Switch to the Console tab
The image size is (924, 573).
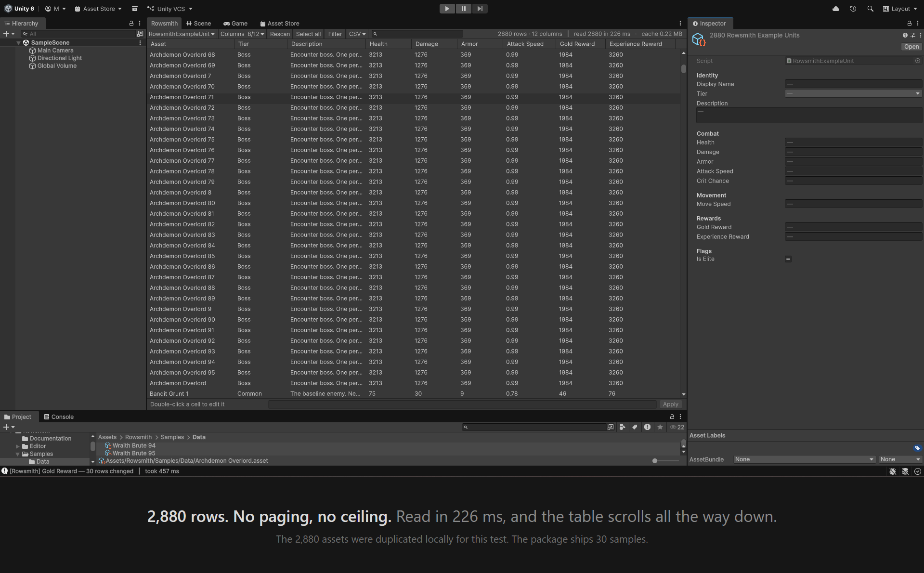[x=58, y=417]
